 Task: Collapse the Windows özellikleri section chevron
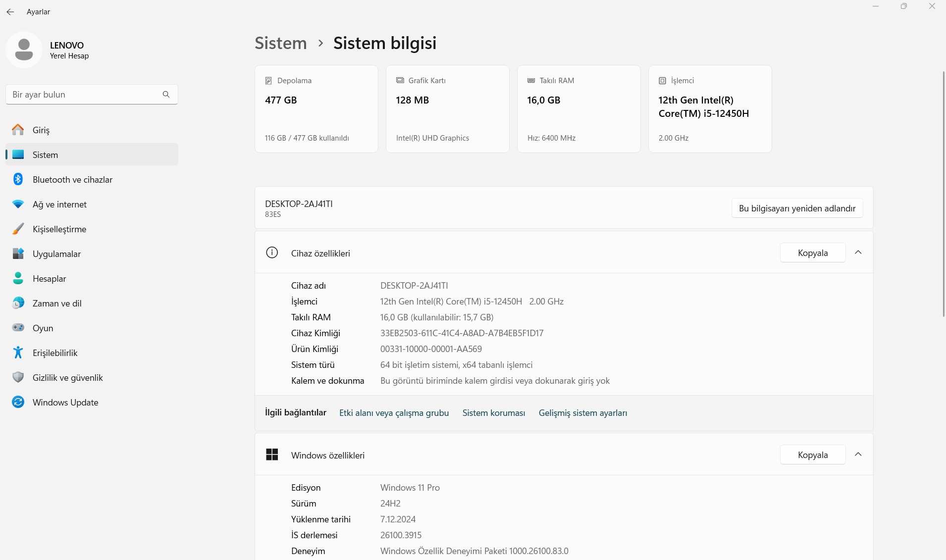(858, 455)
